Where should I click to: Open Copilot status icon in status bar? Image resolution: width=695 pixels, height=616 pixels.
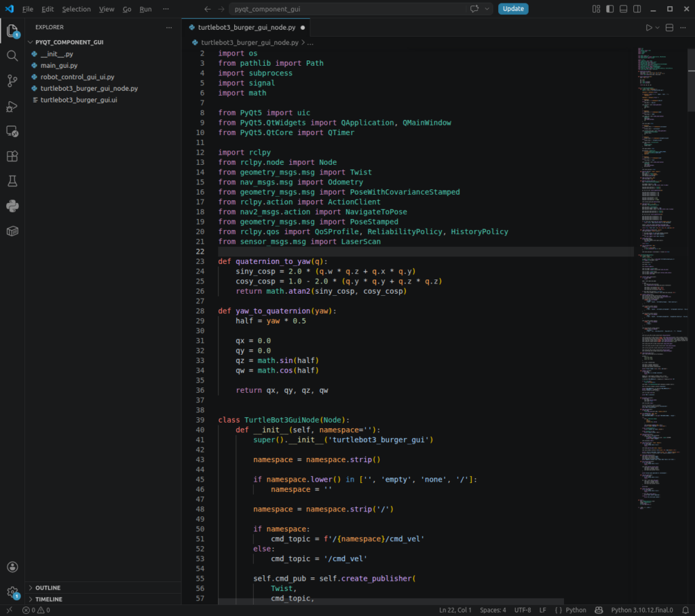point(599,611)
